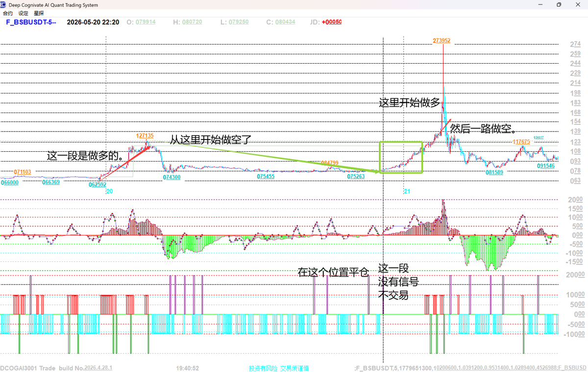
Task: Open the 设定 menu
Action: pyautogui.click(x=24, y=14)
